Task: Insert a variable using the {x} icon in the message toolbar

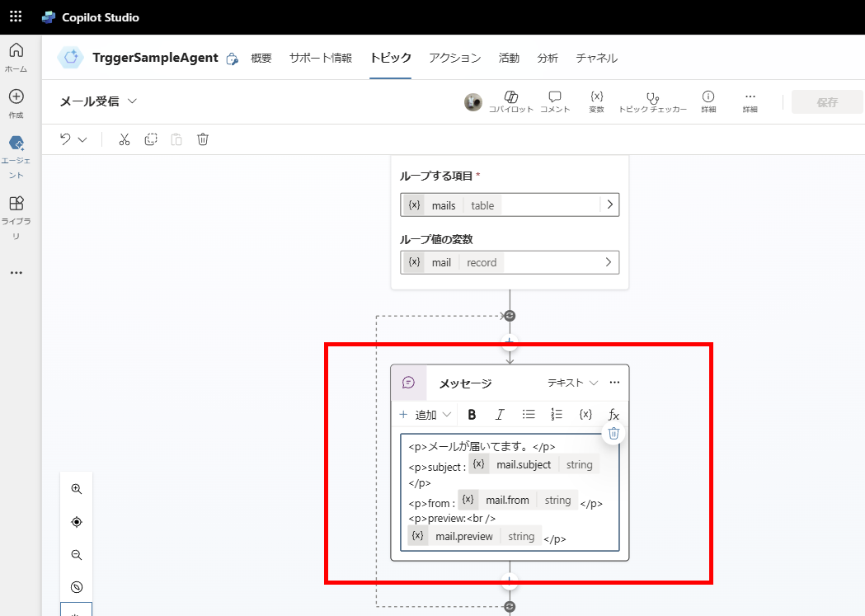Action: pyautogui.click(x=585, y=414)
